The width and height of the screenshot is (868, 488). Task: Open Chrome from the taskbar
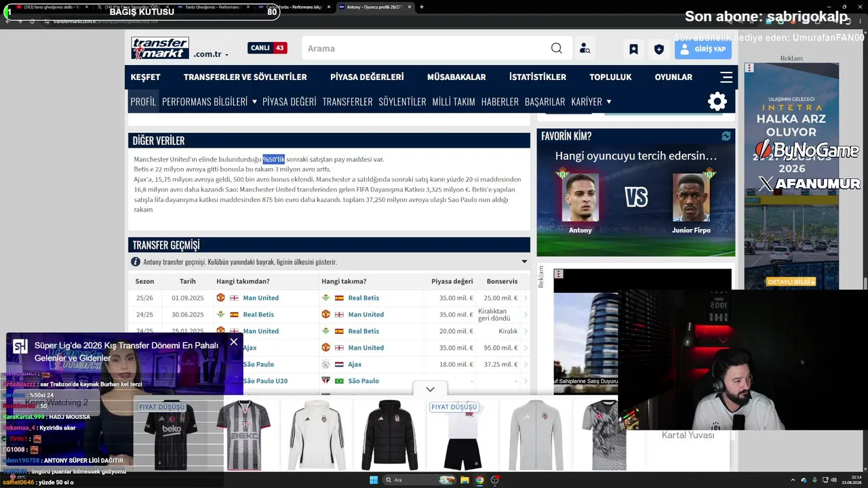click(x=479, y=480)
